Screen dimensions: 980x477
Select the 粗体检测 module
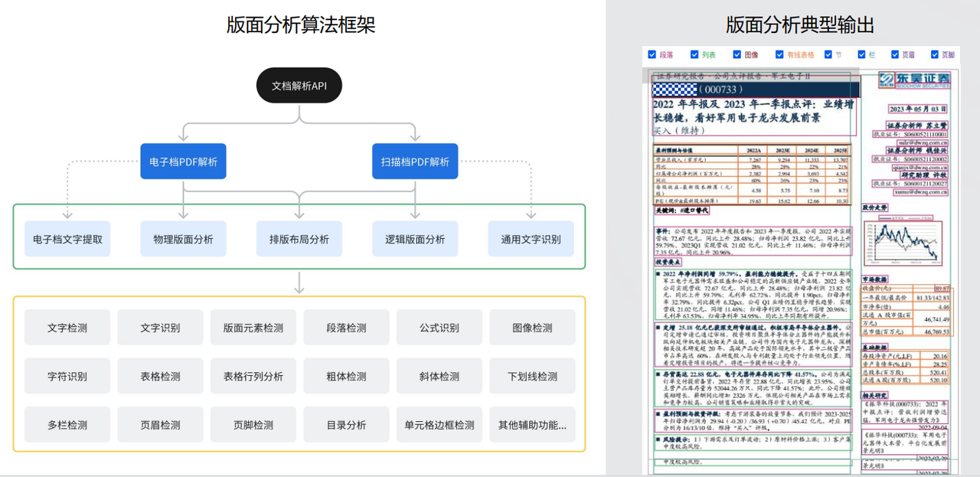346,376
